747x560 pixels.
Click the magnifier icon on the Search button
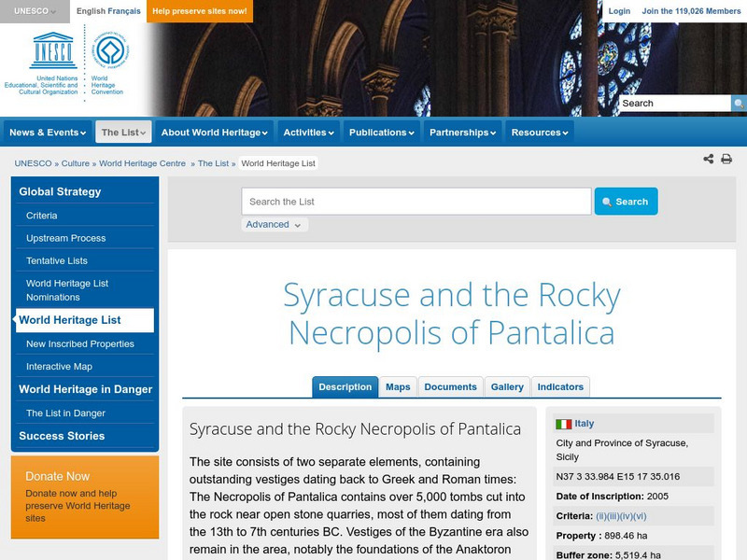[608, 201]
